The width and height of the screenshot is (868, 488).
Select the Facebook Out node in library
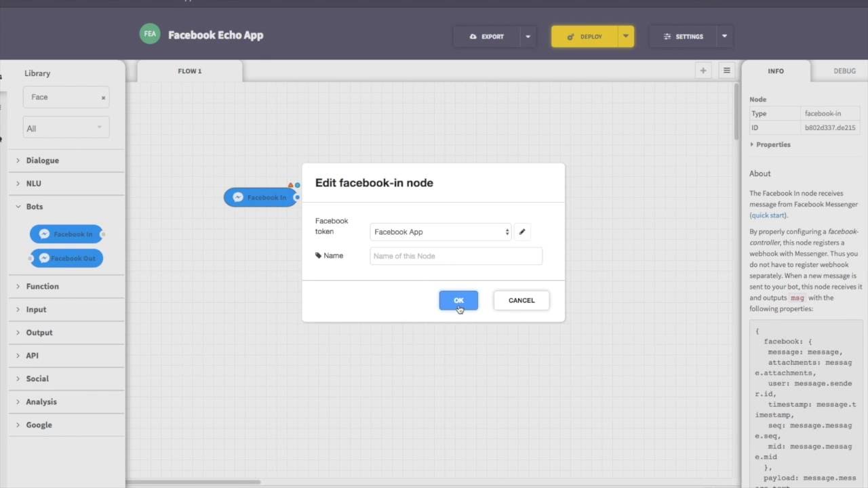pos(66,258)
